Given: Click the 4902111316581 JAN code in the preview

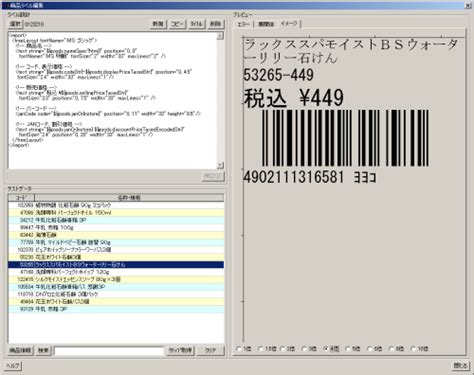Looking at the screenshot, I should click(x=294, y=177).
